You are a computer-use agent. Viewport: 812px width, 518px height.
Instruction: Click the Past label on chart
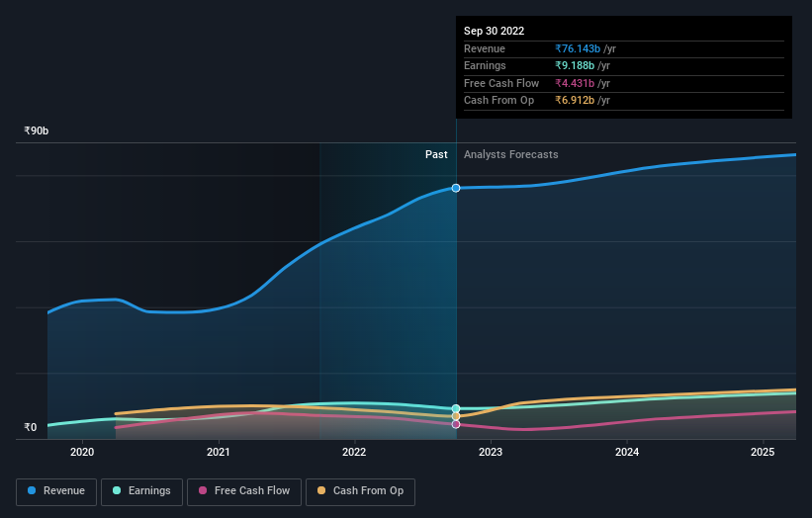[436, 155]
